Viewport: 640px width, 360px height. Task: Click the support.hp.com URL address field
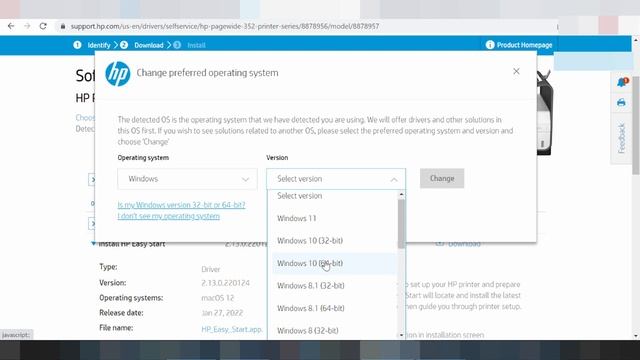[224, 26]
